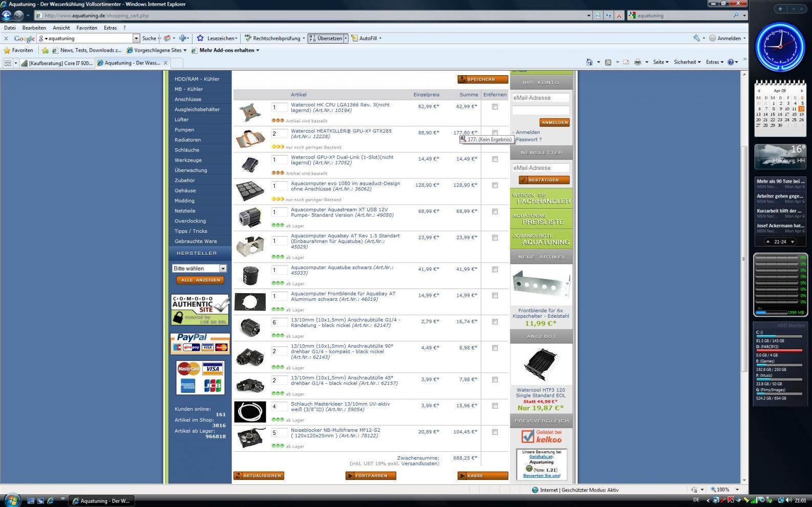Viewport: 812px width, 507px height.
Task: Click the ANMELDEN login button
Action: click(x=554, y=122)
